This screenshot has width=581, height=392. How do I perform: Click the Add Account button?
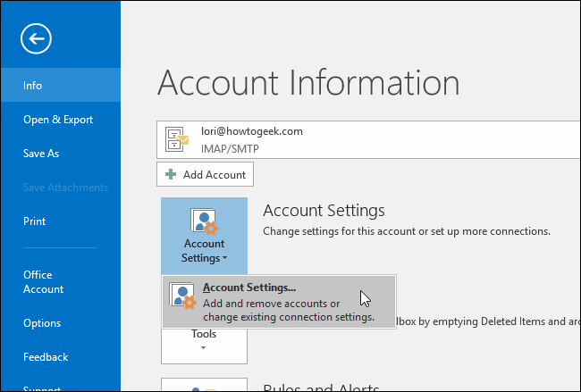205,174
